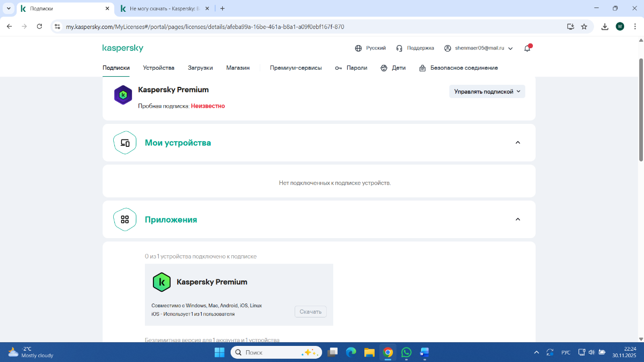Click the red Неизвестно status text
This screenshot has height=362, width=644.
coord(208,106)
